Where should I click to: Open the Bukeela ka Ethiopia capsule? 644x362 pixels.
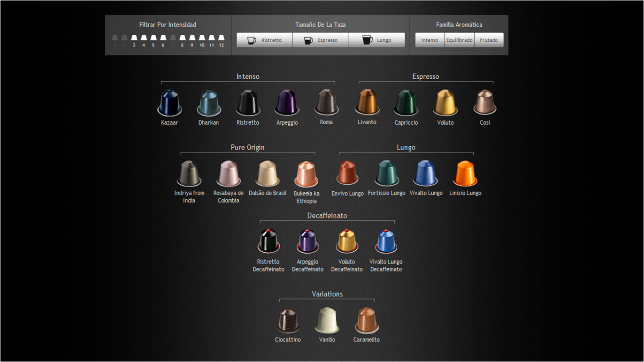[x=307, y=174]
